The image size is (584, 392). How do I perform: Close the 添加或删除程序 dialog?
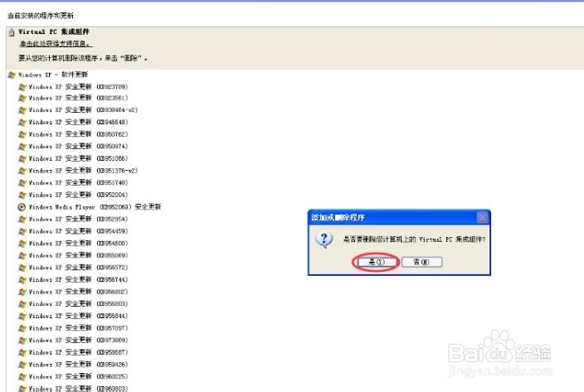coord(483,218)
